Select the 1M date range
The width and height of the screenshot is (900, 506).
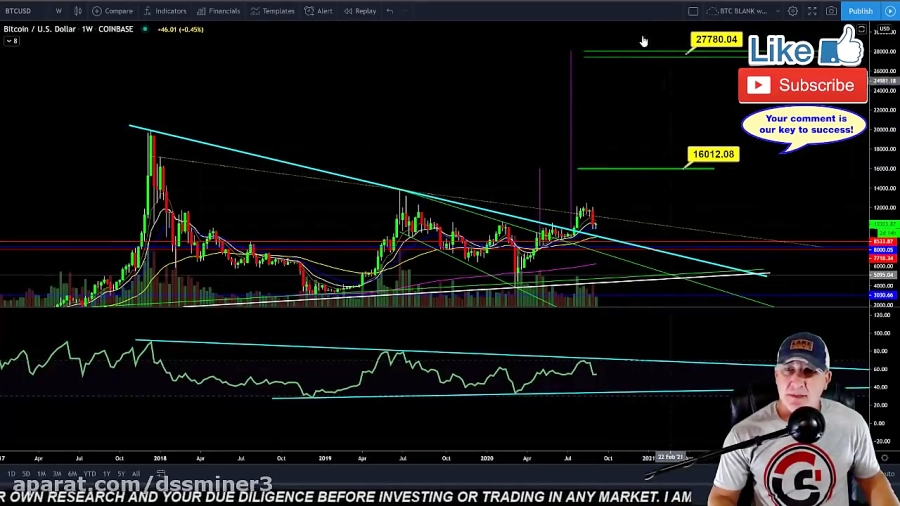41,474
